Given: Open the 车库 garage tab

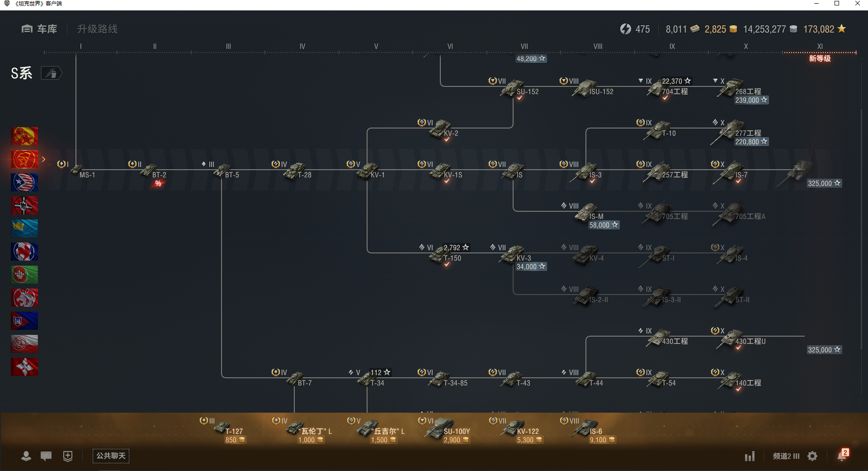Looking at the screenshot, I should 39,29.
